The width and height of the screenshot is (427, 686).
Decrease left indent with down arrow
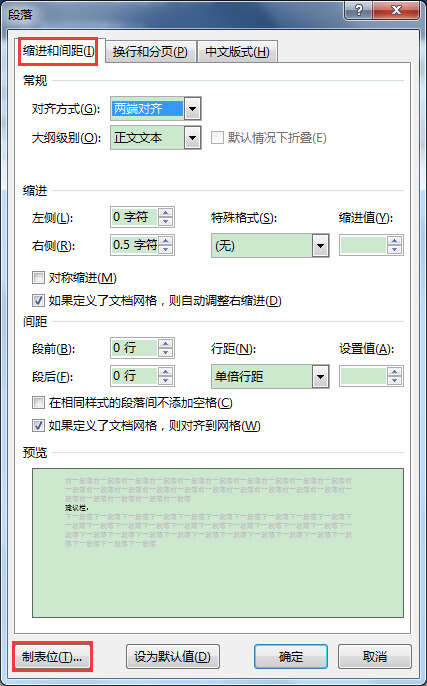click(165, 222)
